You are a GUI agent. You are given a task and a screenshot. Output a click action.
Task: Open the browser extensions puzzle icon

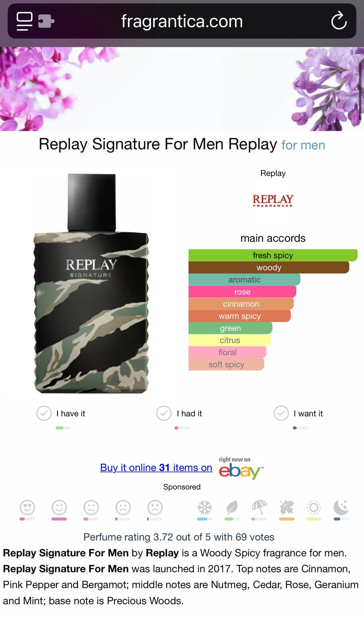(46, 21)
